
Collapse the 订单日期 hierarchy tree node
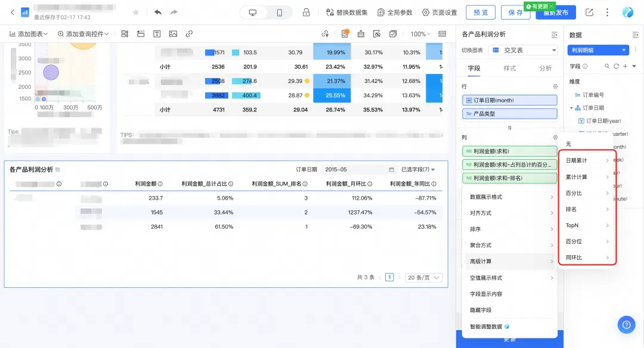pos(571,108)
